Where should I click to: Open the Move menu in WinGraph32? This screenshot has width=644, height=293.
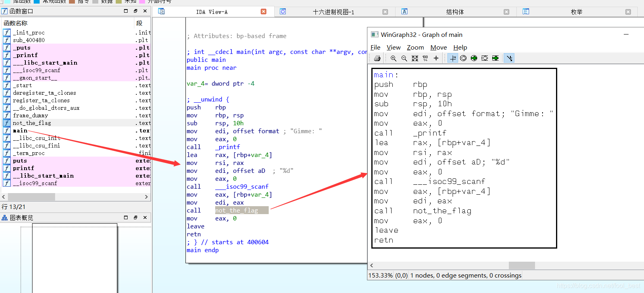439,48
